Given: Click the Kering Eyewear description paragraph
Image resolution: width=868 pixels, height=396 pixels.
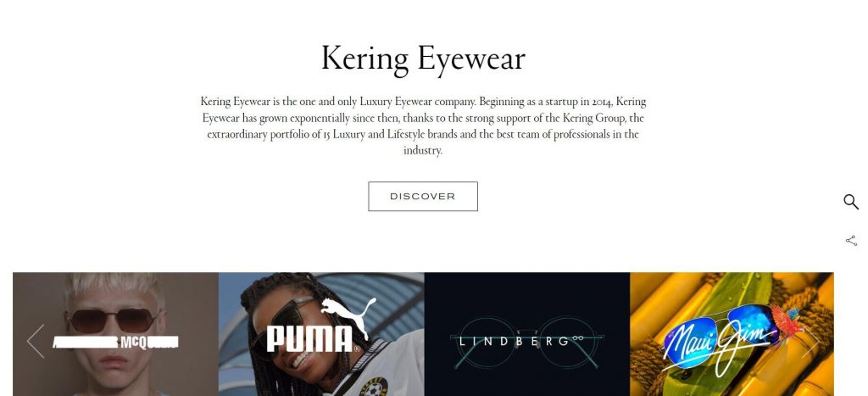Looking at the screenshot, I should 423,125.
